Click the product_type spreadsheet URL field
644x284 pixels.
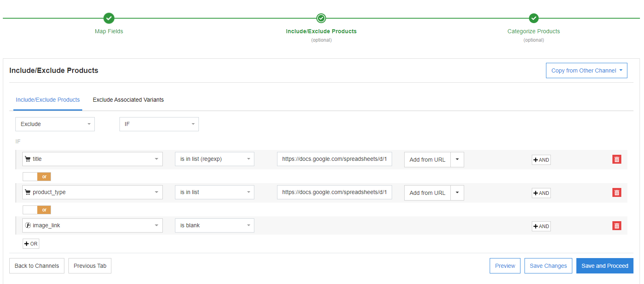pyautogui.click(x=334, y=192)
